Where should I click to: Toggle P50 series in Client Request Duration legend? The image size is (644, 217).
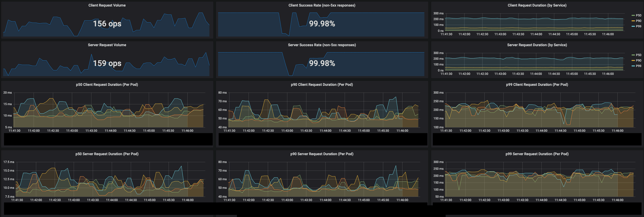(x=638, y=16)
